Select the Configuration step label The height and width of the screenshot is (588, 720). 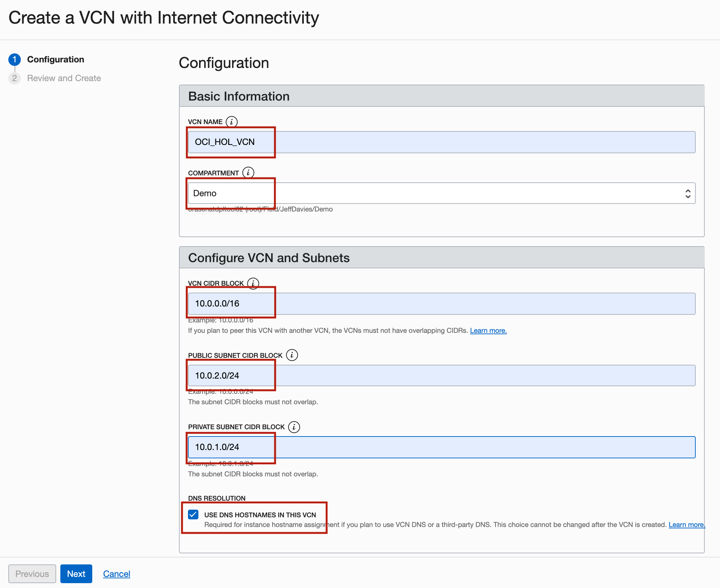55,60
